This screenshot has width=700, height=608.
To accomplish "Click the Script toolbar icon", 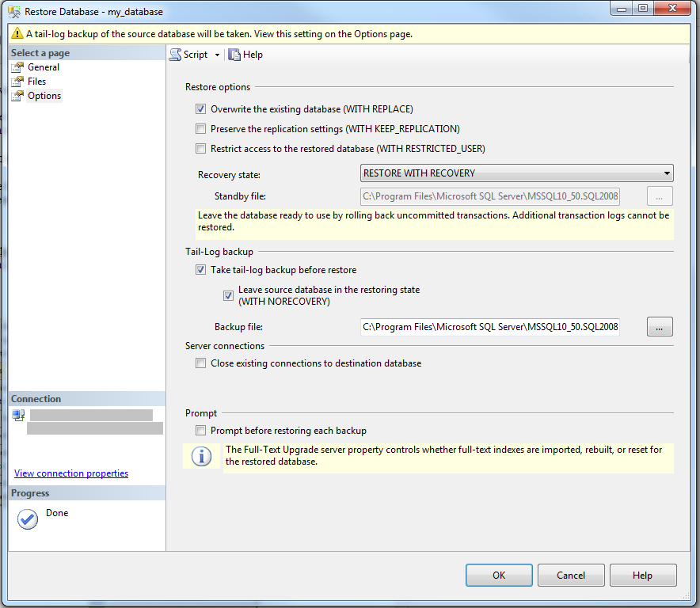I will [176, 55].
